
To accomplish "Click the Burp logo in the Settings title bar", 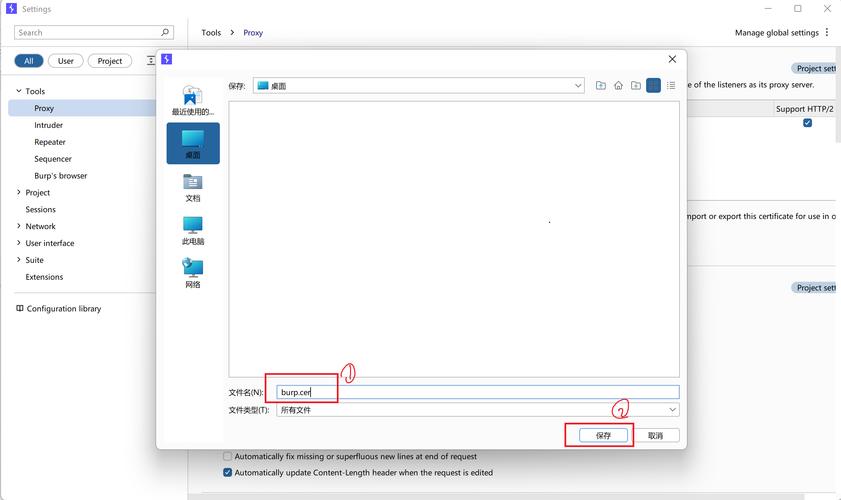I will pyautogui.click(x=11, y=9).
